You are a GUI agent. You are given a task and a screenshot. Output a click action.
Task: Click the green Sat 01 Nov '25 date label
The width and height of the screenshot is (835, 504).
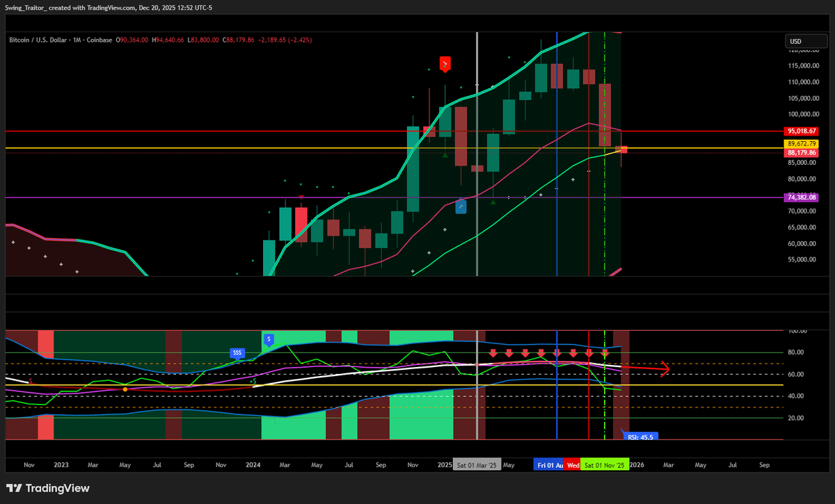605,464
